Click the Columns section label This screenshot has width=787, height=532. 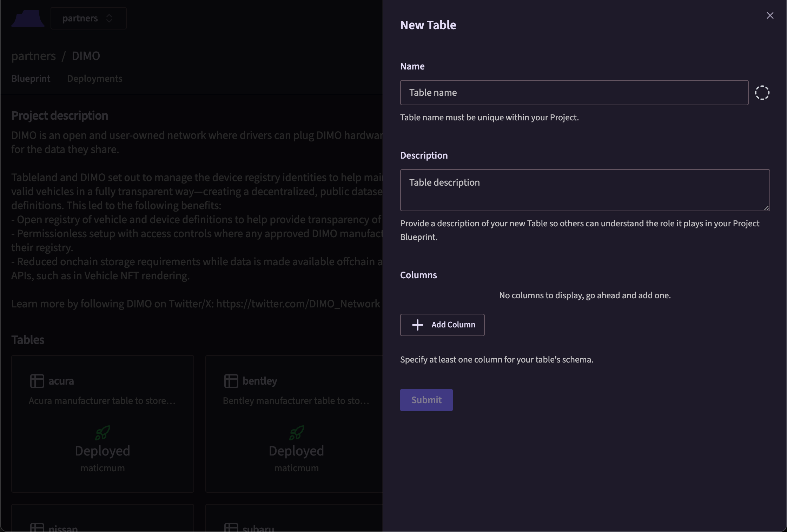tap(418, 275)
